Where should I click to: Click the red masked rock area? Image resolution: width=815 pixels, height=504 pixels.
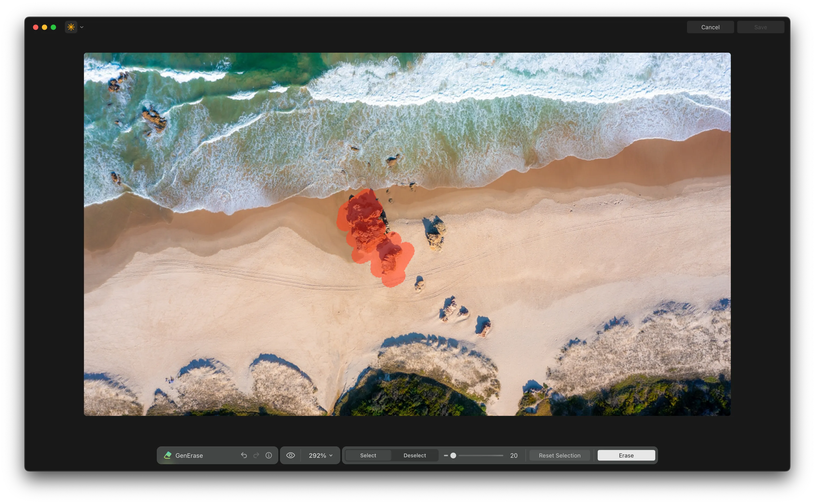pos(367,227)
